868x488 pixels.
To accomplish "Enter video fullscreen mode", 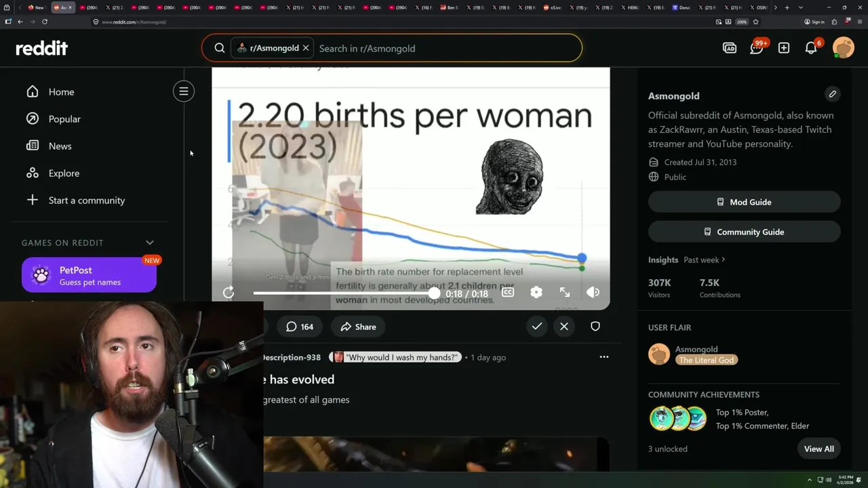I will coord(565,292).
